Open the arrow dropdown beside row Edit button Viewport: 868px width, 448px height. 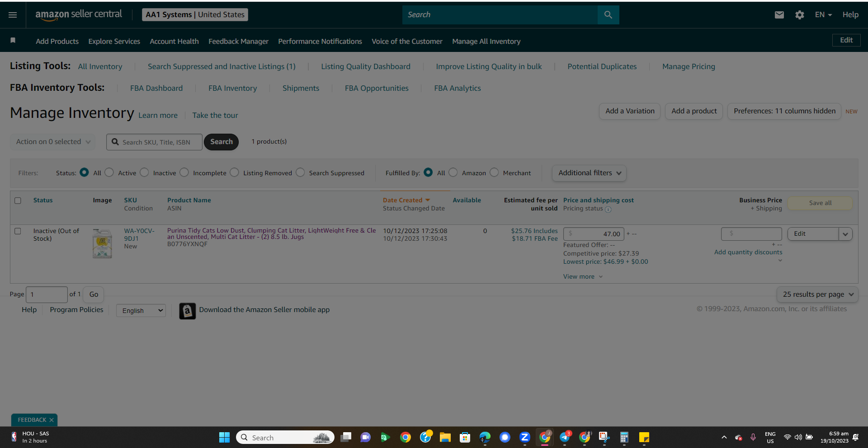(845, 234)
